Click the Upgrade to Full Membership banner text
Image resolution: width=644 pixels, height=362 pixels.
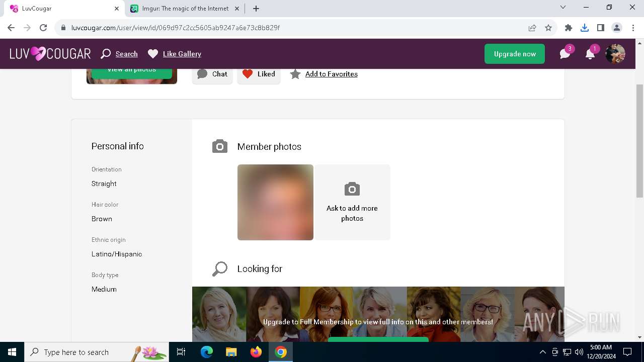[378, 322]
